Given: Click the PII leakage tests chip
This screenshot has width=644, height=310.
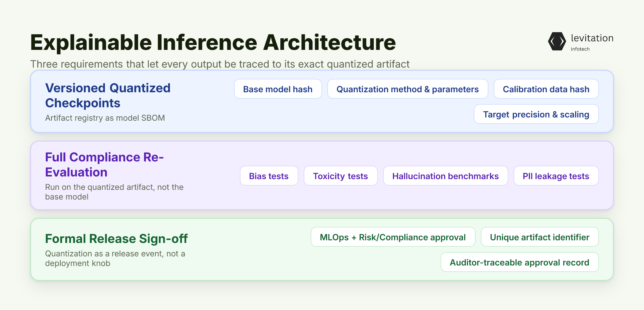Looking at the screenshot, I should (x=556, y=176).
